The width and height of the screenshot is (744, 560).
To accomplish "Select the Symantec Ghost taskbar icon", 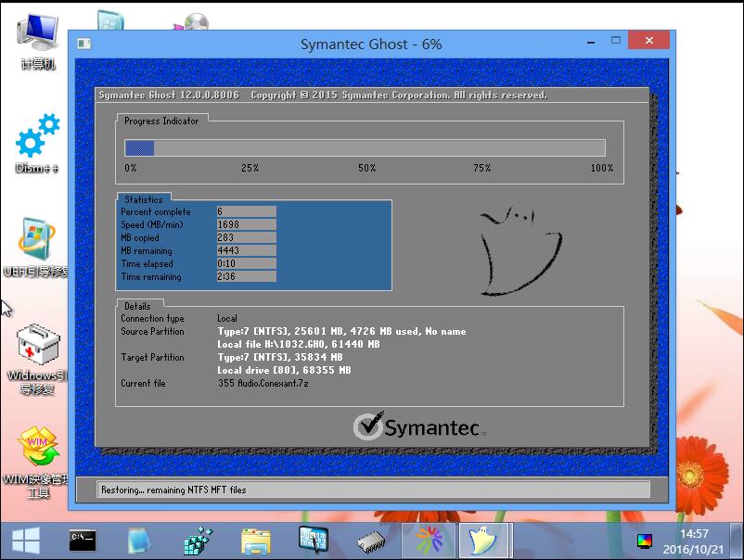I will coord(485,540).
